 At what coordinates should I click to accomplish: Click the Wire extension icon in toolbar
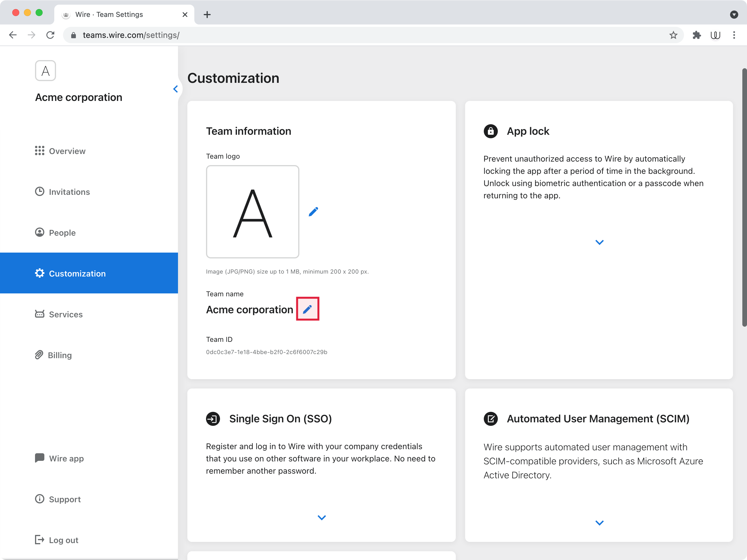pos(715,35)
